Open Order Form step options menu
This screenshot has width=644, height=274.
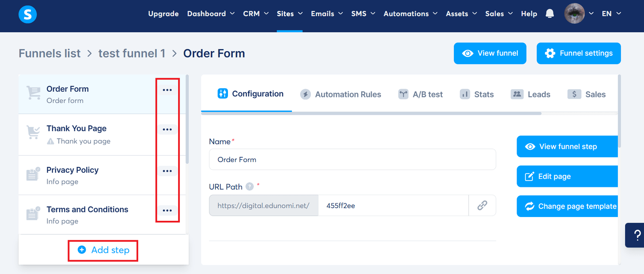click(x=167, y=90)
